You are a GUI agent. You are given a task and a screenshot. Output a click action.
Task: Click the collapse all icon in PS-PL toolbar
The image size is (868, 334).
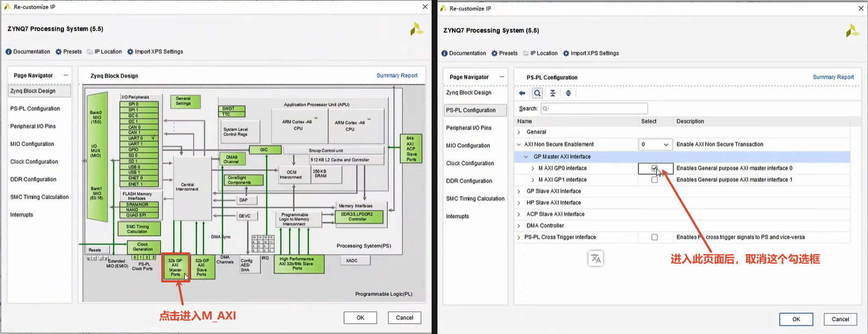pos(553,93)
